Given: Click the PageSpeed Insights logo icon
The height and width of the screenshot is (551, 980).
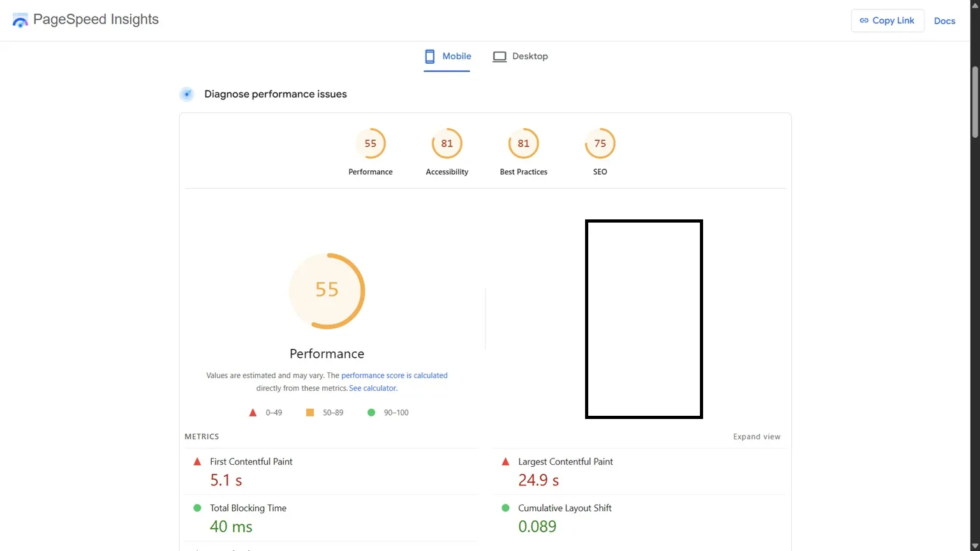Looking at the screenshot, I should pyautogui.click(x=20, y=20).
